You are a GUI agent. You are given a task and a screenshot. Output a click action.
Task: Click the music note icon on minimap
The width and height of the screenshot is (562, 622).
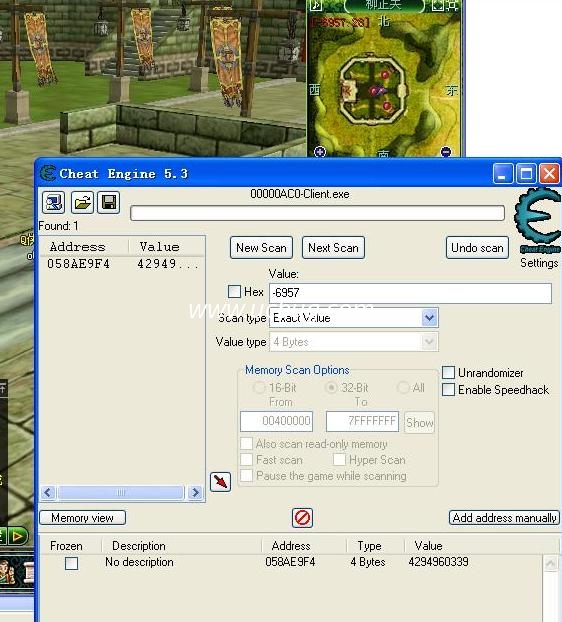pos(316,5)
